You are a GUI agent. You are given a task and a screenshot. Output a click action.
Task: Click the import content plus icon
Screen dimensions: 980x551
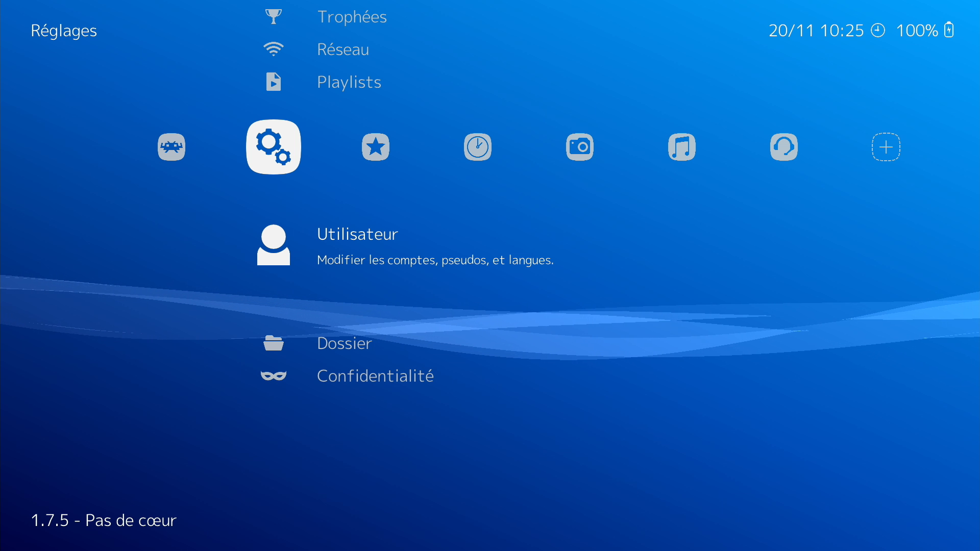click(886, 147)
